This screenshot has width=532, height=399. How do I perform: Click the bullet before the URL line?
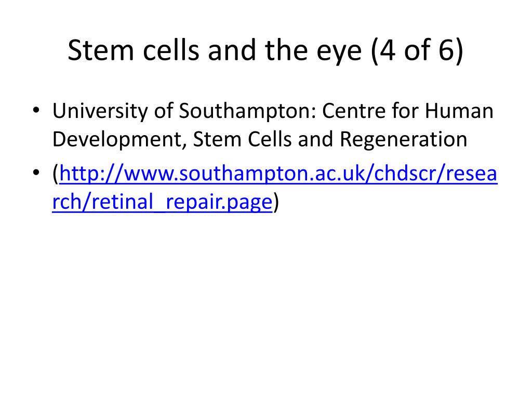36,173
